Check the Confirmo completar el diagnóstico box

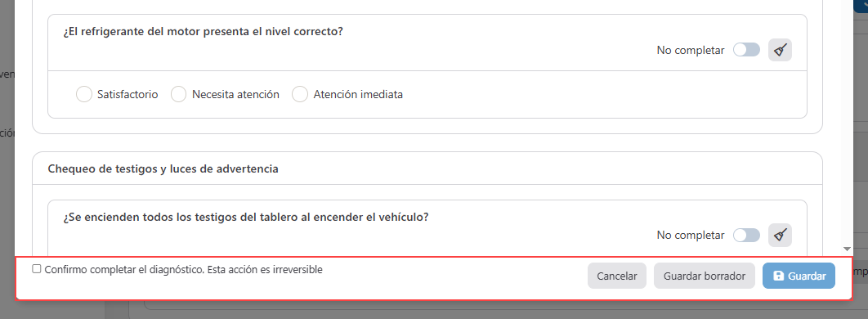pyautogui.click(x=37, y=269)
